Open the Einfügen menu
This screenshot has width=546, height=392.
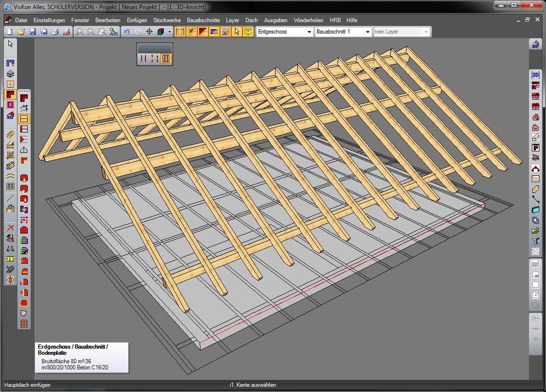tap(137, 20)
